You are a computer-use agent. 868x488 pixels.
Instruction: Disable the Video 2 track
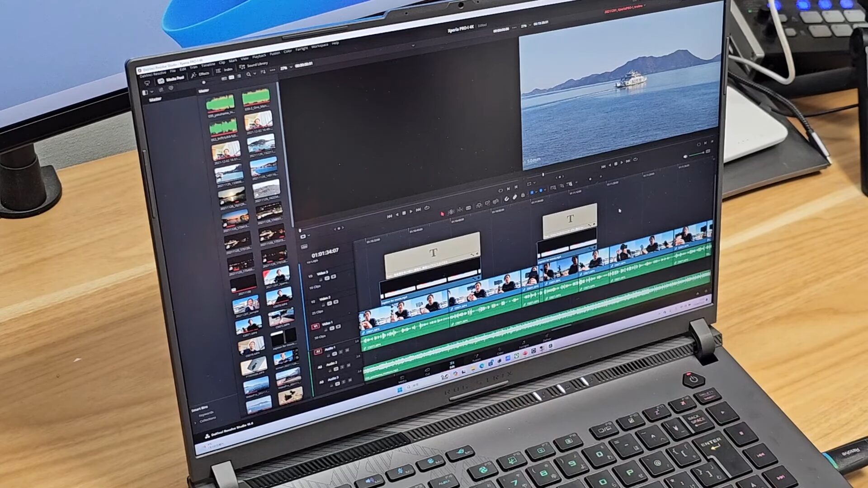(x=336, y=301)
